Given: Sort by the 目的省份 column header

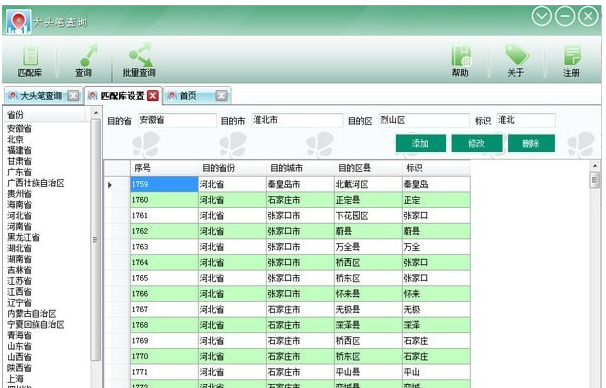Looking at the screenshot, I should pos(232,168).
